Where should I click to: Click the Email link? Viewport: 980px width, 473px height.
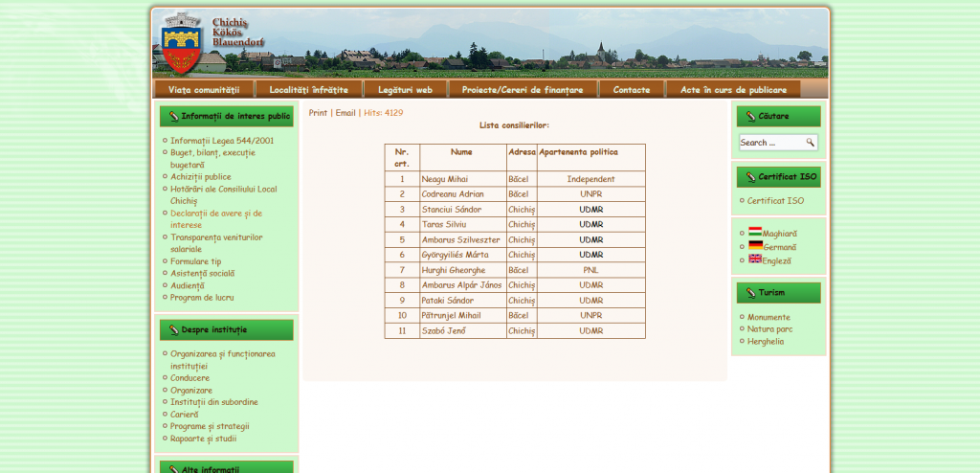coord(345,113)
